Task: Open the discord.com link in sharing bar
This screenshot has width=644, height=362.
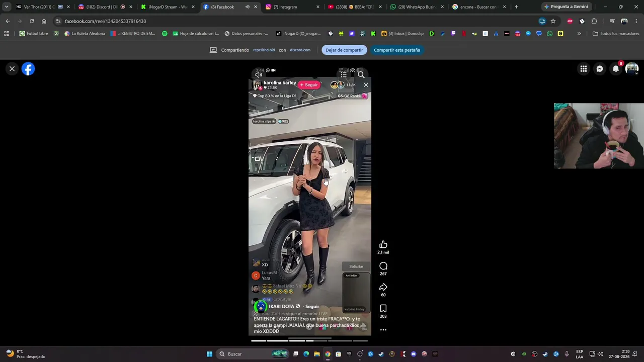Action: tap(300, 50)
